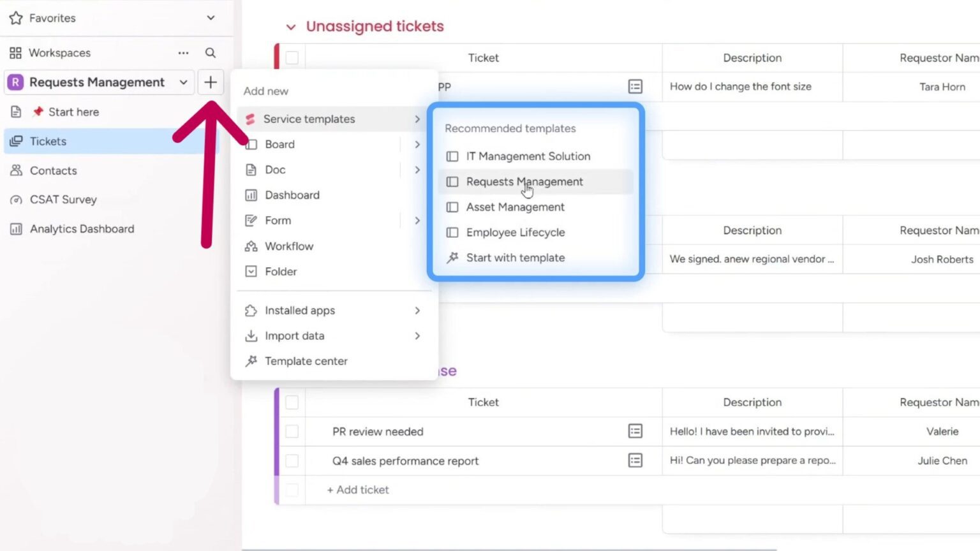Tick the Q4 sales performance report checkbox
980x551 pixels.
(x=292, y=460)
